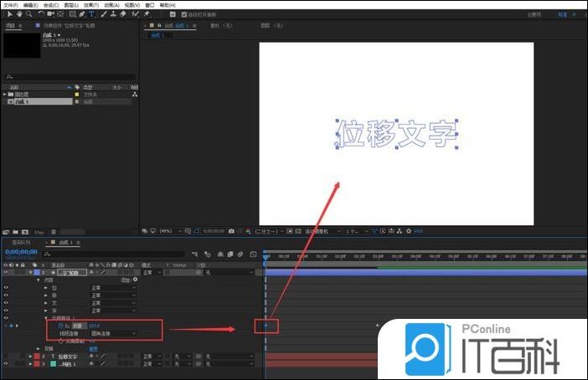
Task: Toggle eye icon of 位 shape group
Action: pyautogui.click(x=6, y=287)
